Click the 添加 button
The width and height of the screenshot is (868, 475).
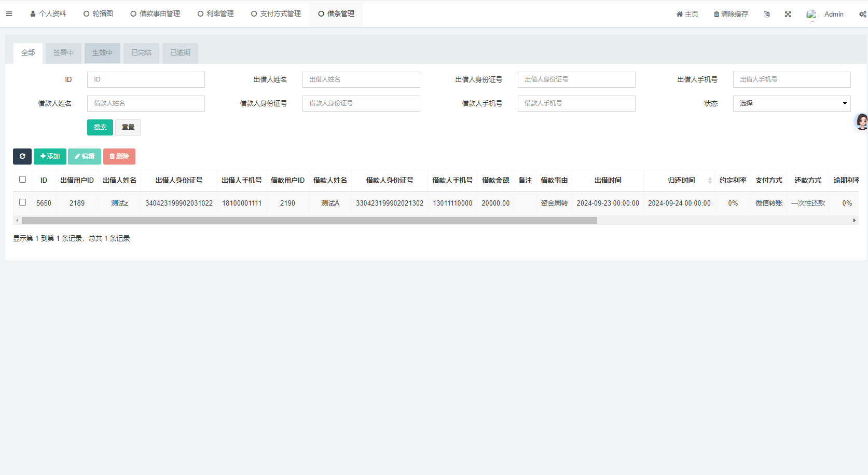pos(50,156)
